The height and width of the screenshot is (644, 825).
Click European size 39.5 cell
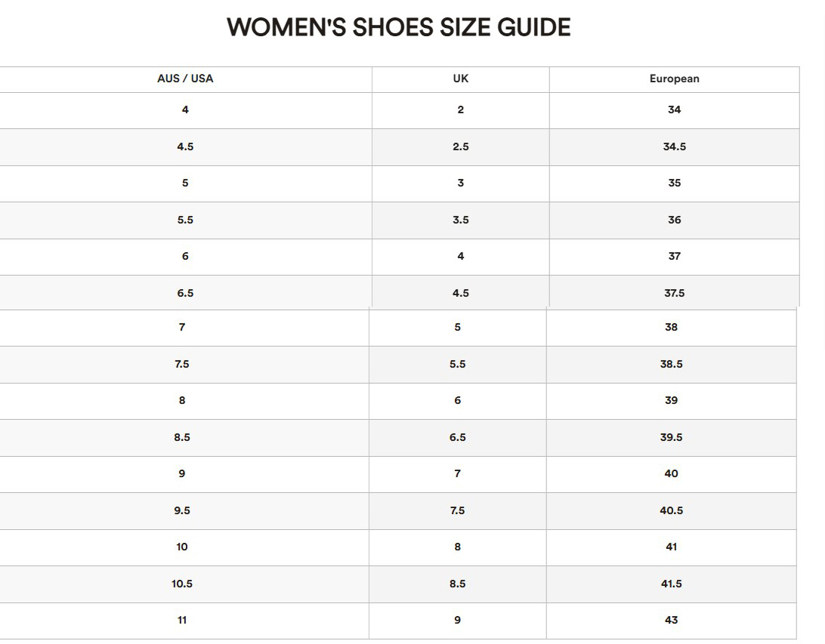(x=672, y=437)
